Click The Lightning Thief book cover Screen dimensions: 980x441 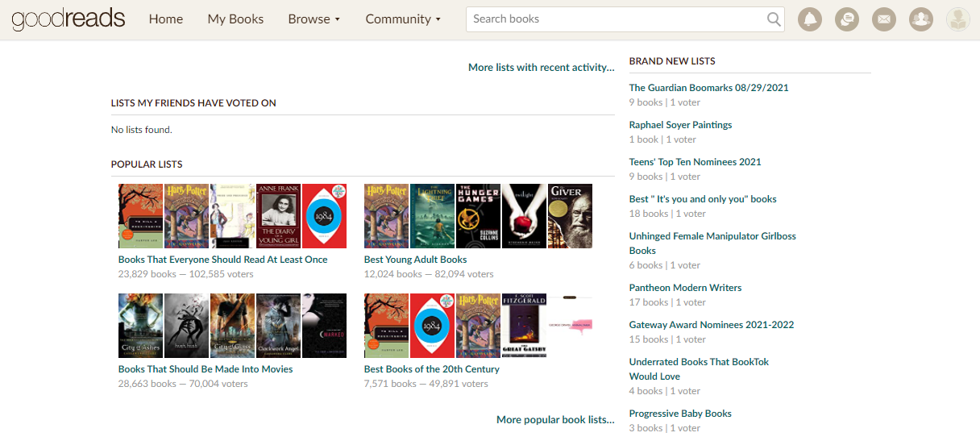click(x=432, y=216)
